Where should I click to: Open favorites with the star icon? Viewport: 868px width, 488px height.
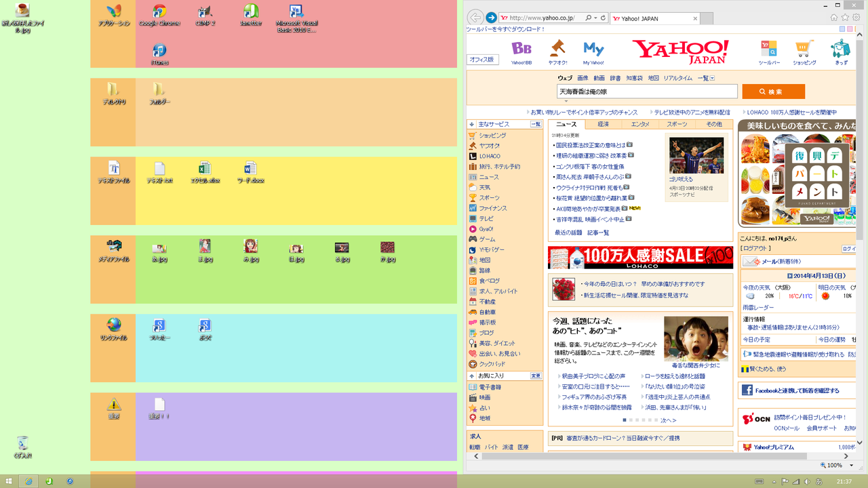tap(845, 18)
